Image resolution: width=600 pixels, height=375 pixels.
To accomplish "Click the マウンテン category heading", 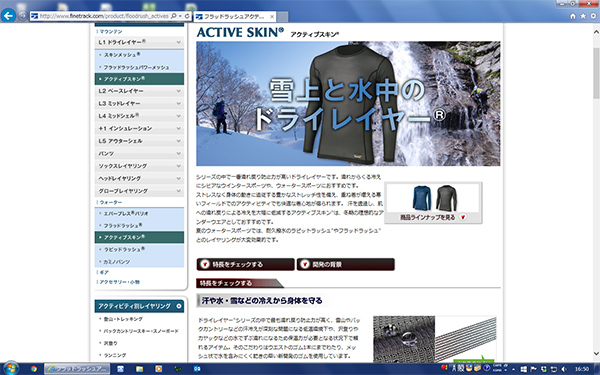I will pyautogui.click(x=111, y=31).
